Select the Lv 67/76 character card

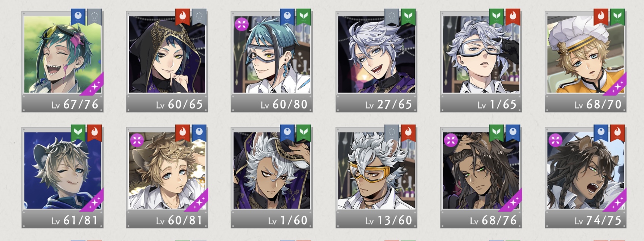tap(62, 62)
